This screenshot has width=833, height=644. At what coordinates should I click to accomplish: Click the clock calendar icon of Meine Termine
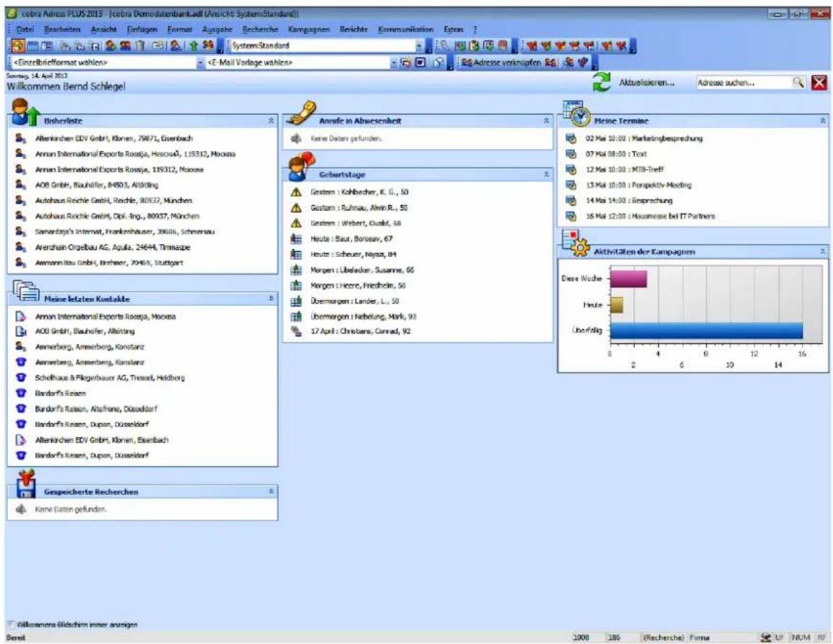pyautogui.click(x=577, y=113)
